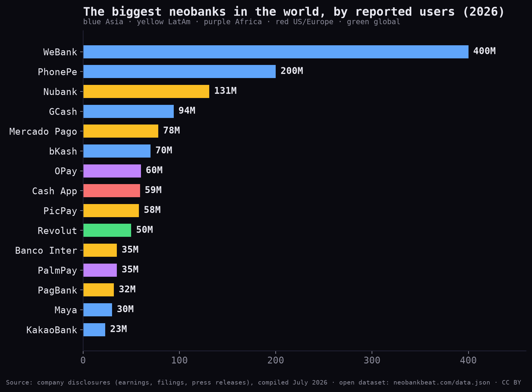Click the x-axis tick label '400'

point(468,360)
